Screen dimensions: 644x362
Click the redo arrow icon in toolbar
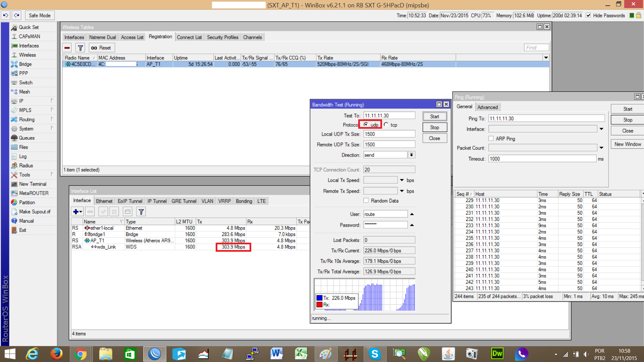tap(17, 15)
